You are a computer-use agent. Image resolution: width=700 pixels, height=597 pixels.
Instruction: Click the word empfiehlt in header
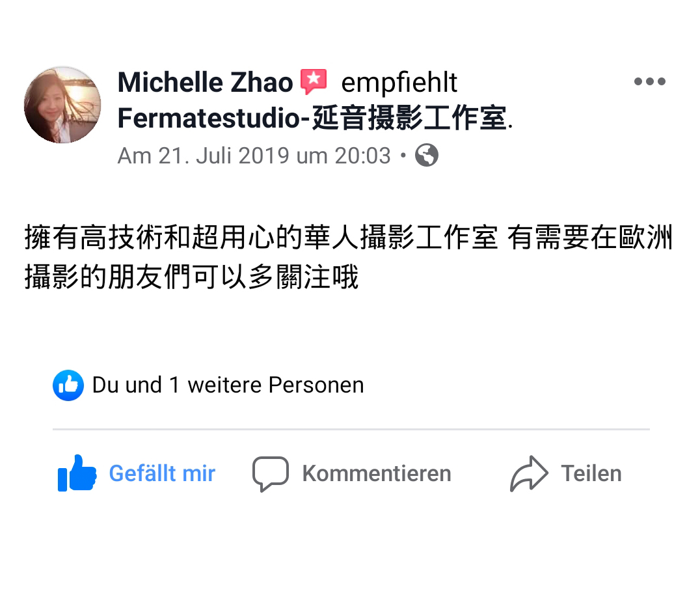(x=399, y=83)
